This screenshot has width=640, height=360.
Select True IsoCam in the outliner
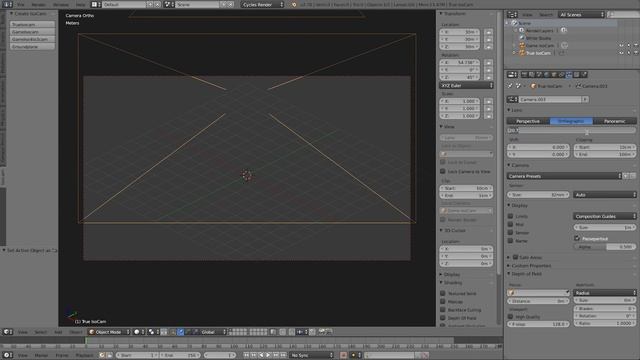[538, 53]
